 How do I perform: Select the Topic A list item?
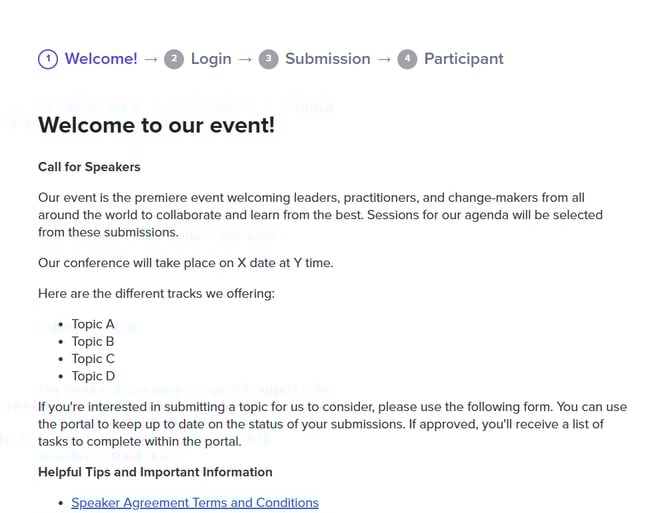click(93, 324)
